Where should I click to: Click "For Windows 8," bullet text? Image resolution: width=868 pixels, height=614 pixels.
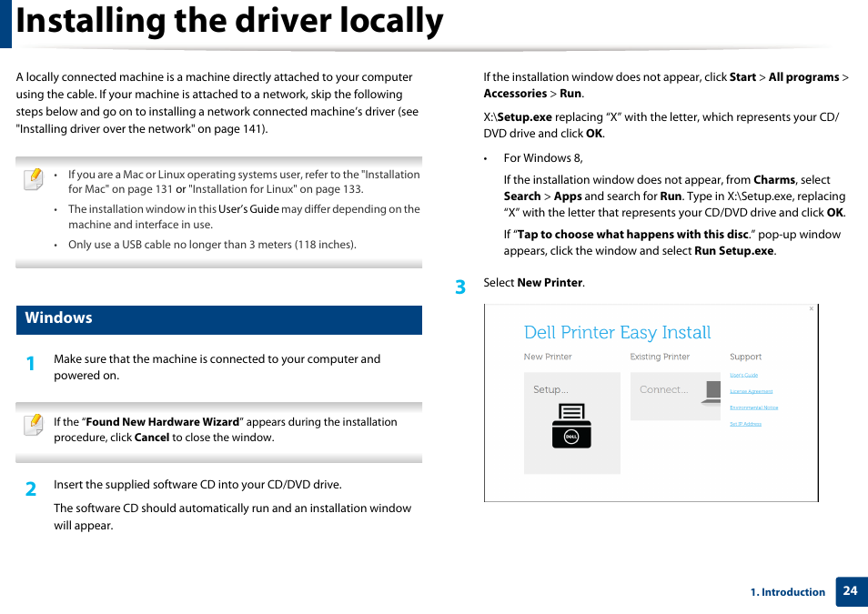click(543, 158)
